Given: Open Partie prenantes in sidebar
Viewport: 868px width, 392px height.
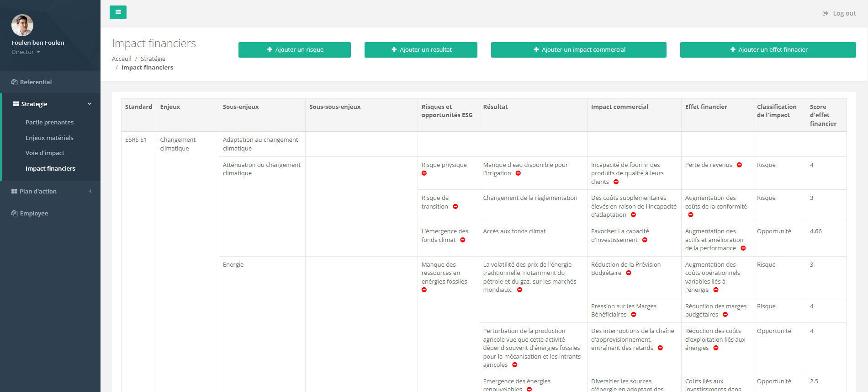Looking at the screenshot, I should coord(49,122).
